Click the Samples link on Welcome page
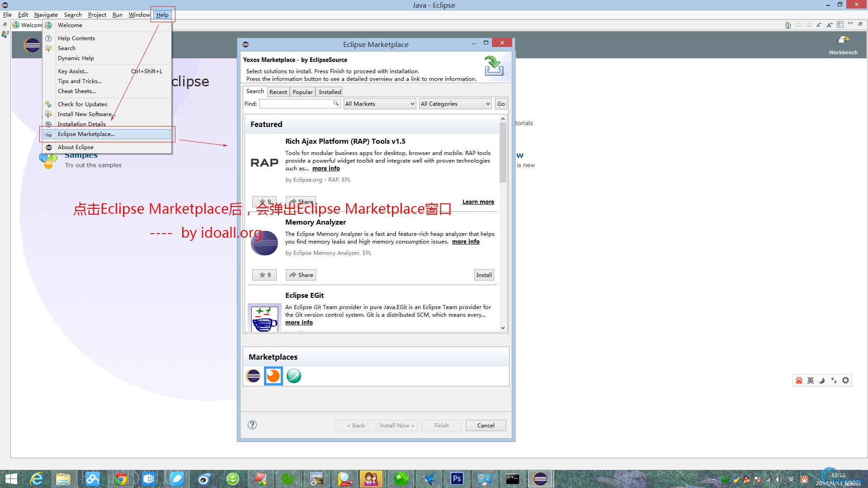The width and height of the screenshot is (868, 488). [81, 155]
